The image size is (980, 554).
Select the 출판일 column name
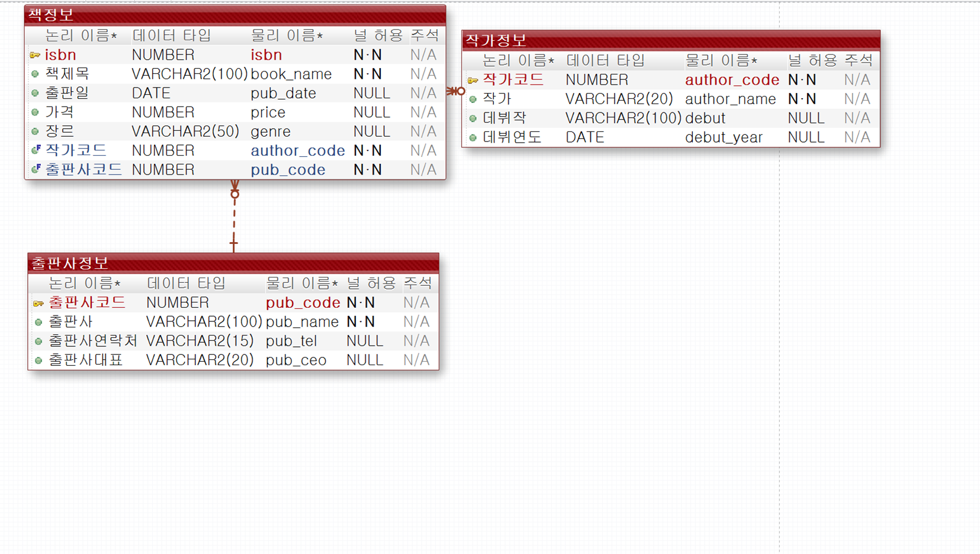67,93
